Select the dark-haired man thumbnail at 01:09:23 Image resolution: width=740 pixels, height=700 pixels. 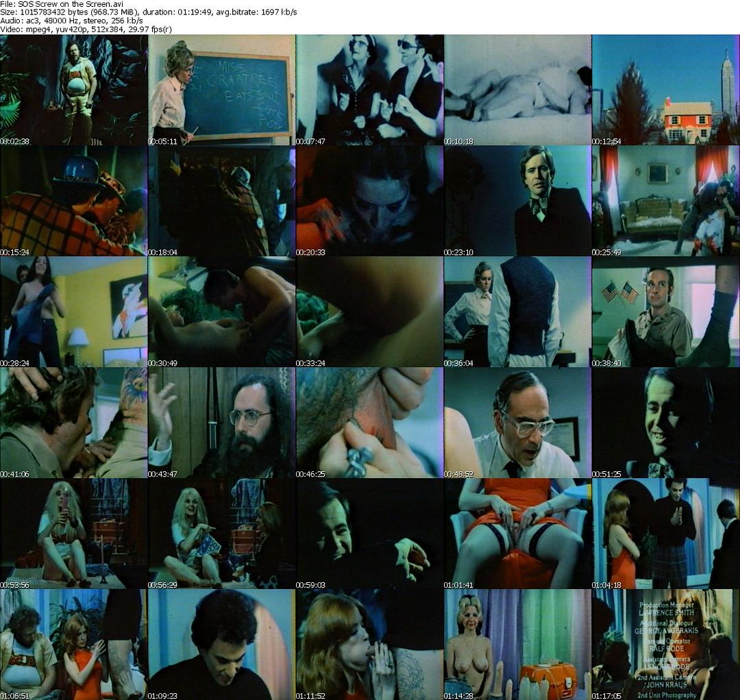coord(221,645)
